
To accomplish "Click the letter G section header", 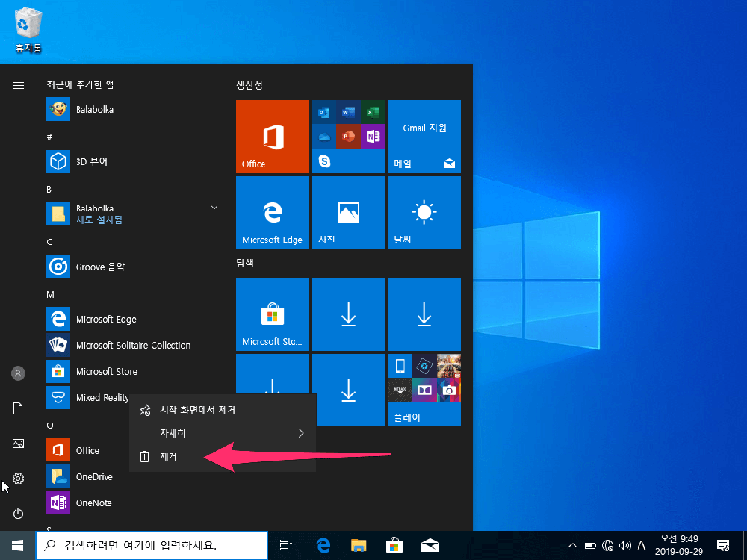I will 49,242.
